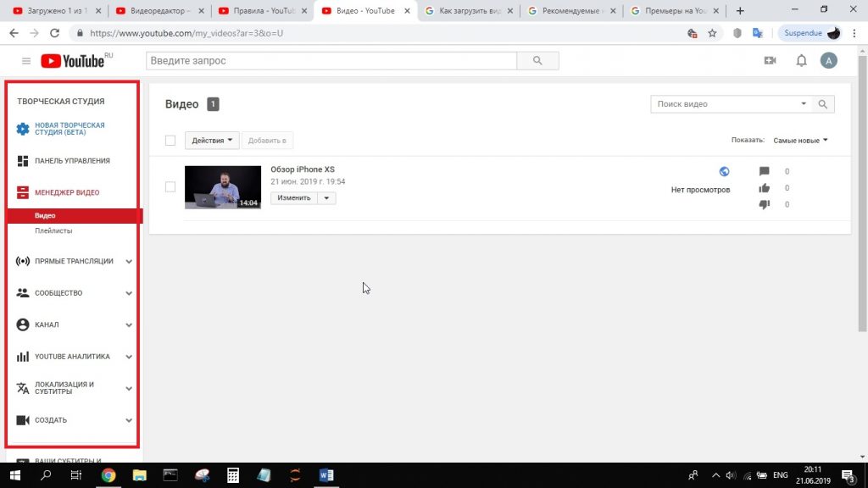Click the Suspendue profile button
The height and width of the screenshot is (488, 868).
tap(811, 33)
